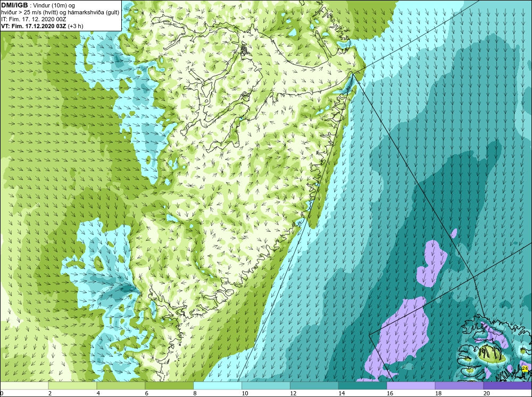Click the legend scale value 12
This screenshot has height=397, width=532.
(293, 393)
